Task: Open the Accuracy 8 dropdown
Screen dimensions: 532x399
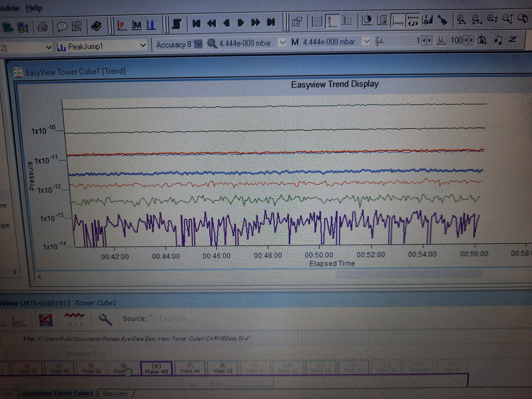Action: pos(198,44)
